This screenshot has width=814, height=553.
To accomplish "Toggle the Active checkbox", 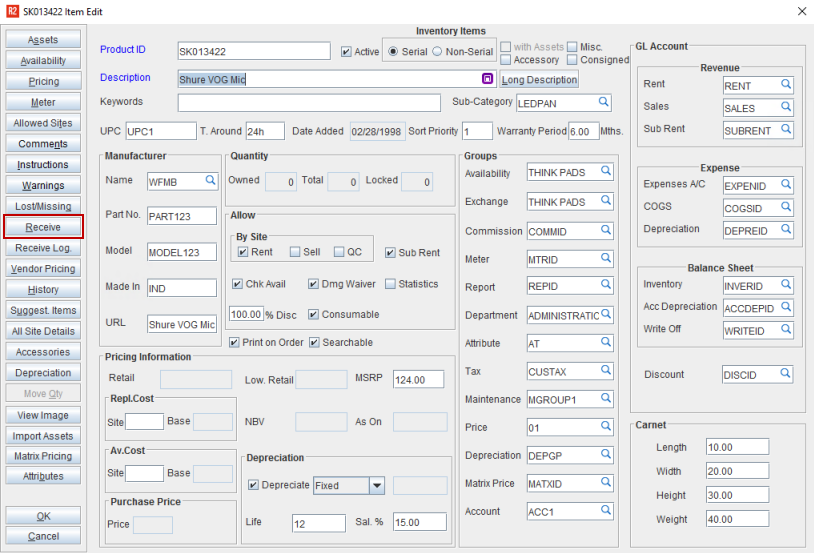I will coord(346,52).
